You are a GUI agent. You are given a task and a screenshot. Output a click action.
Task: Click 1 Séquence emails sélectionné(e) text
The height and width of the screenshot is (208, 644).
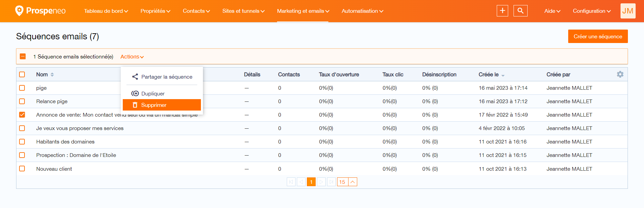[x=73, y=56]
